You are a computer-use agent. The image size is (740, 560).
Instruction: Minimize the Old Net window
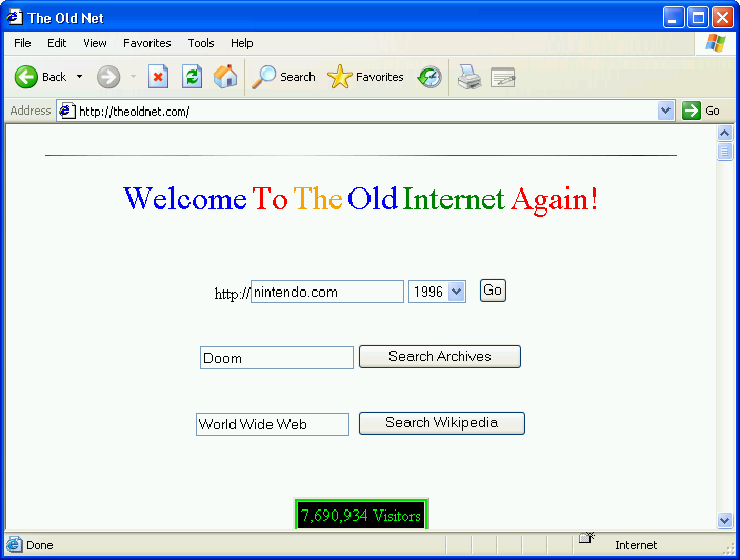(674, 18)
